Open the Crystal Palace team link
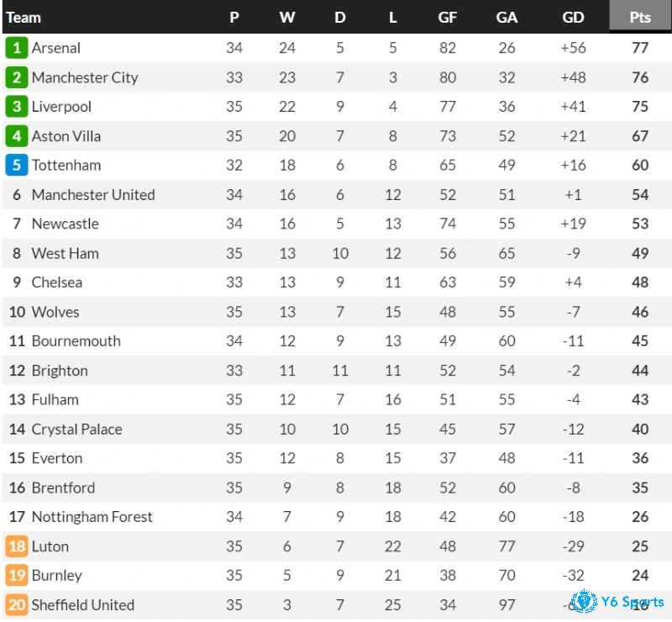 [77, 429]
